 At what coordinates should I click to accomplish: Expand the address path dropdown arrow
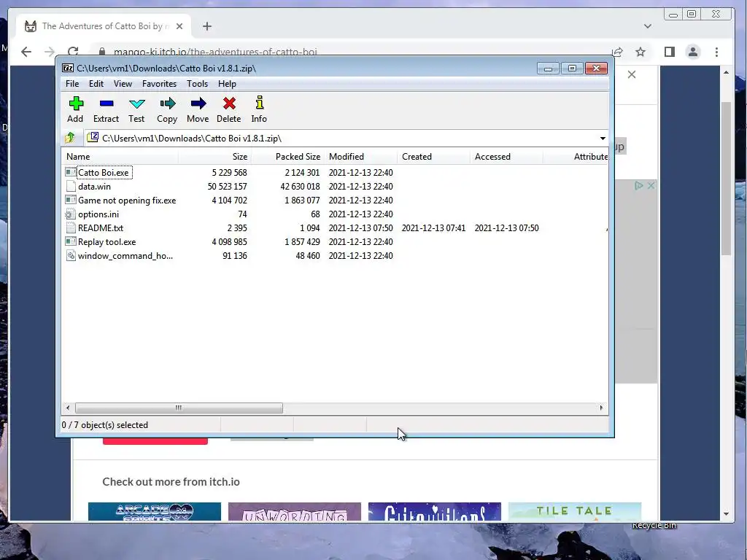[x=603, y=138]
